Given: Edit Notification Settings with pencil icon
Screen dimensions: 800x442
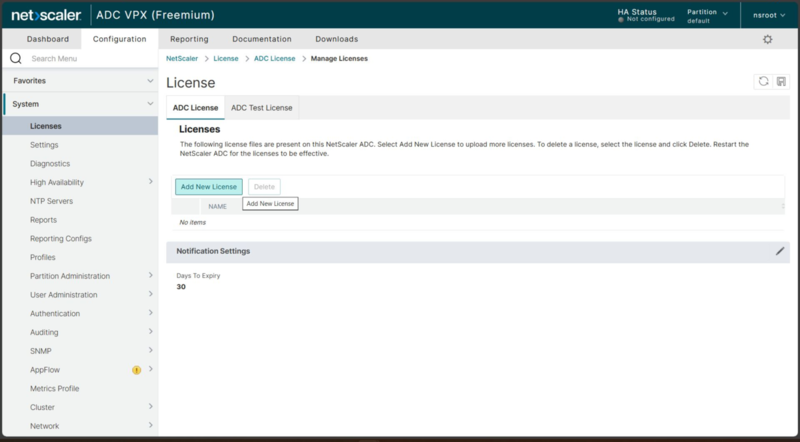Looking at the screenshot, I should (780, 251).
